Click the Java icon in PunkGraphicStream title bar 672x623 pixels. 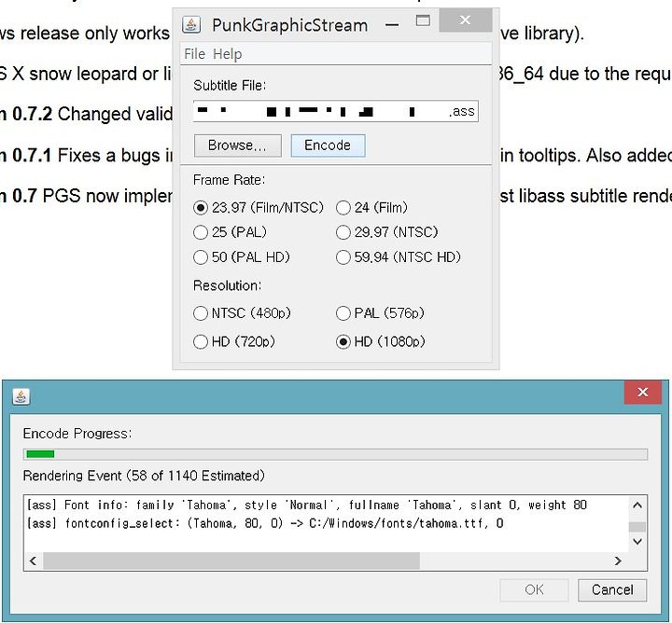191,24
